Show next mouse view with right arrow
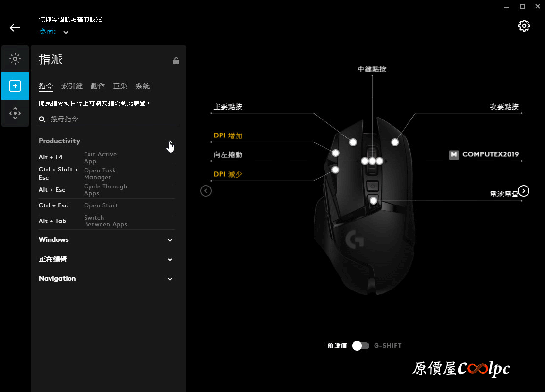This screenshot has height=392, width=545. pos(524,191)
